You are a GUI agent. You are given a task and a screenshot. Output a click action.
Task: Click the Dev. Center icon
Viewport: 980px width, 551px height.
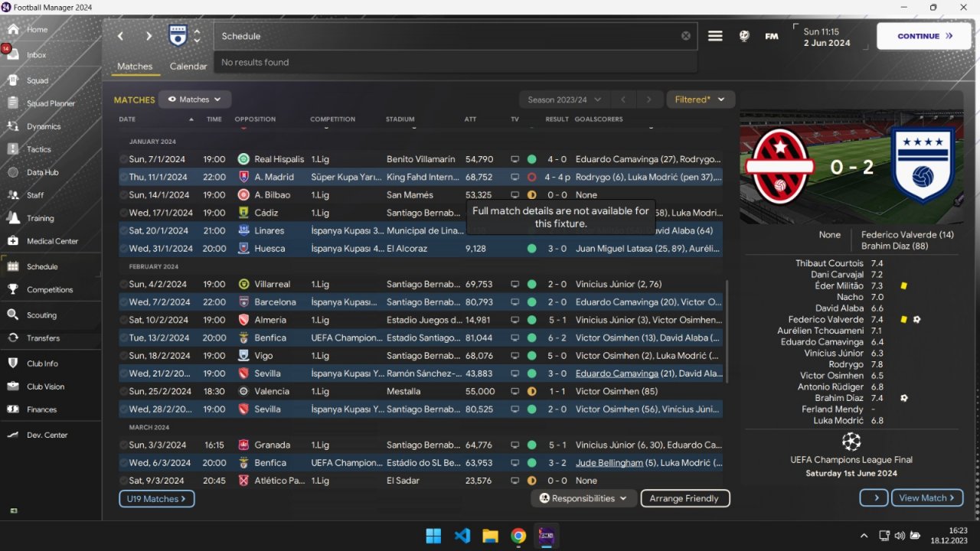pyautogui.click(x=13, y=435)
